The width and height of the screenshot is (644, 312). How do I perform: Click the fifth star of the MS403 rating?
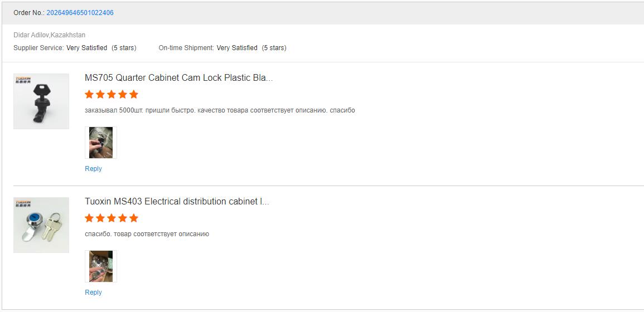click(x=133, y=218)
